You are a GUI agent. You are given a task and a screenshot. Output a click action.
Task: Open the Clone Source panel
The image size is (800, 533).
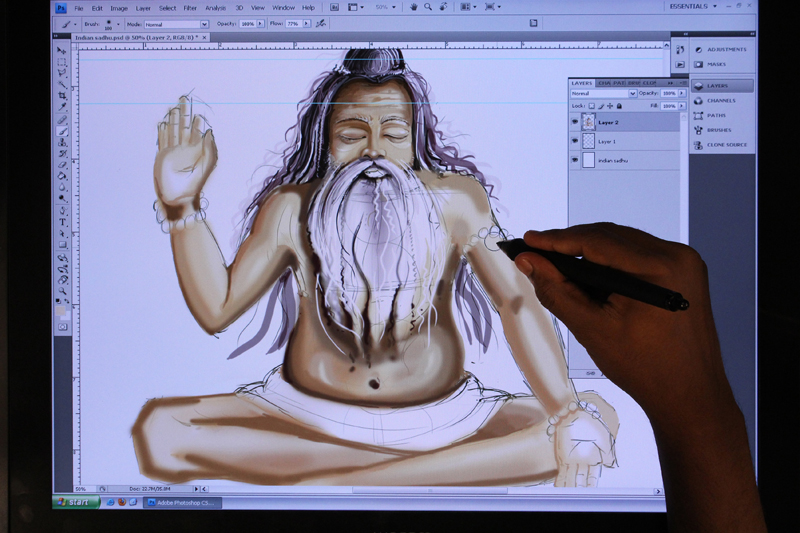click(726, 145)
